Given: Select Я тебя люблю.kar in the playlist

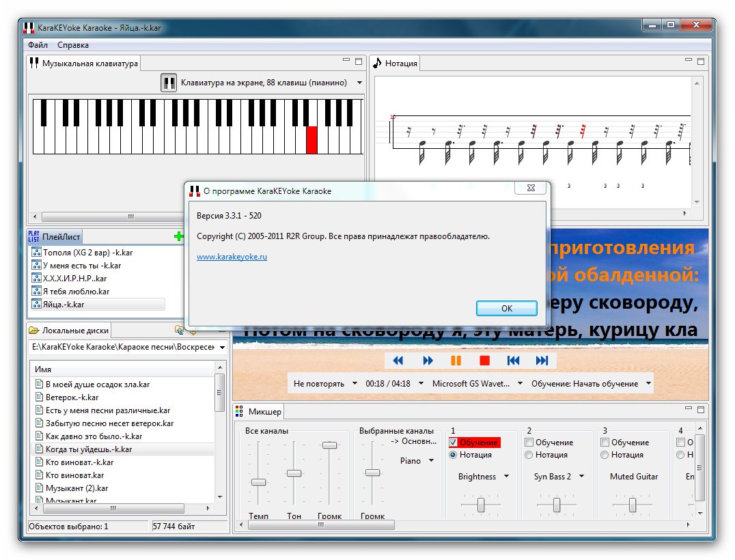Looking at the screenshot, I should pos(76,292).
